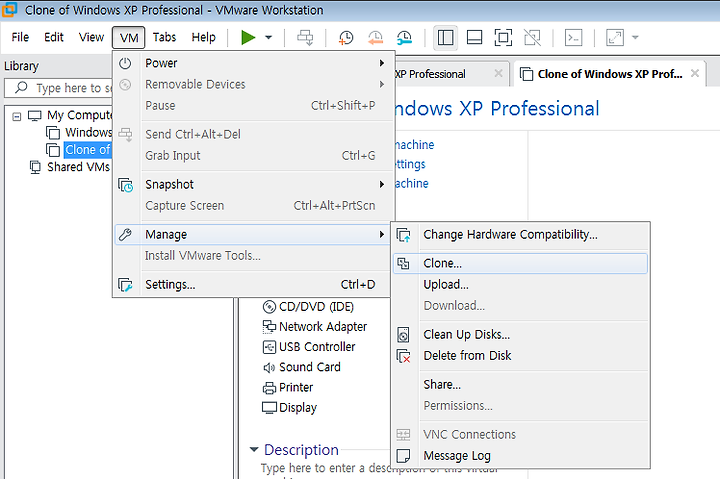This screenshot has height=479, width=720.
Task: Open the File menu
Action: pyautogui.click(x=20, y=37)
